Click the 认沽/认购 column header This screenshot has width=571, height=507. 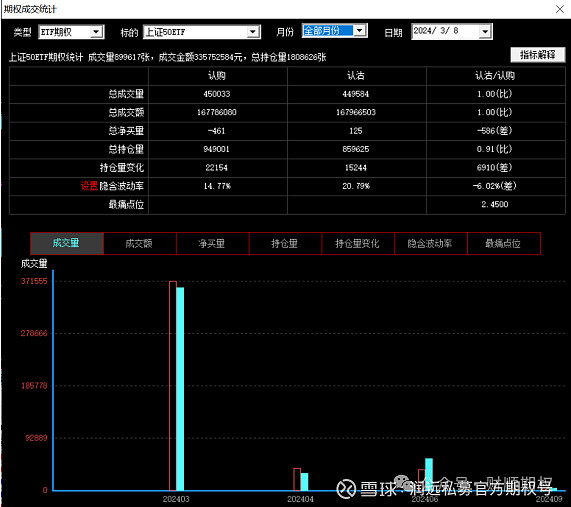[x=495, y=76]
